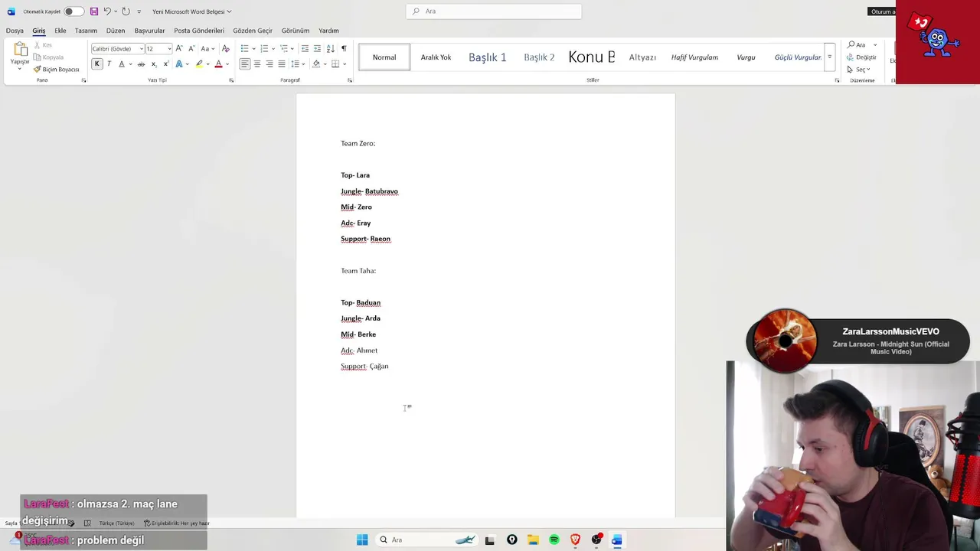Decrease font size with the smaller A
980x551 pixels.
tap(191, 48)
